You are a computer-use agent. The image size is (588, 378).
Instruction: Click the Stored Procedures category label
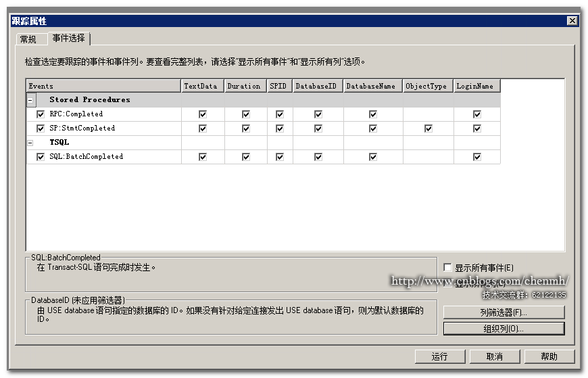[90, 100]
